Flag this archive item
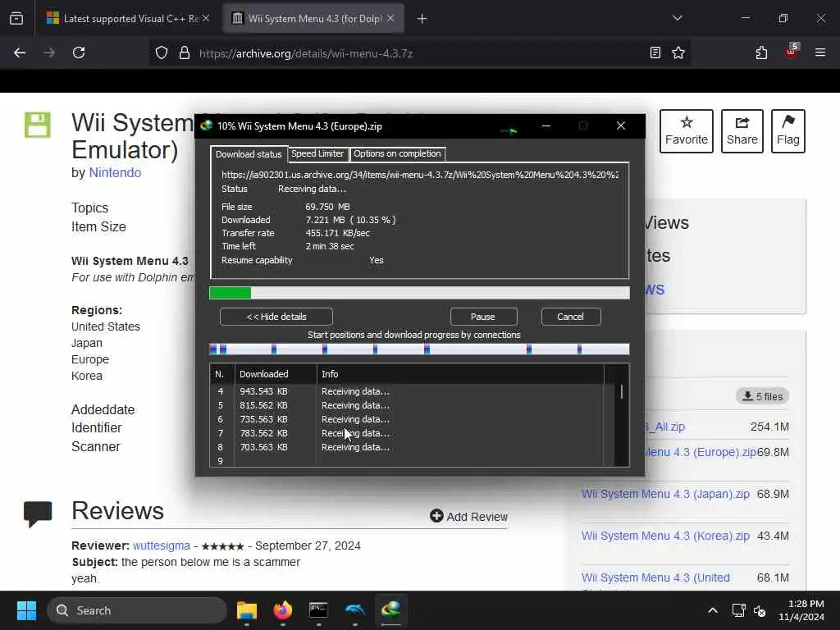This screenshot has width=840, height=630. point(788,131)
